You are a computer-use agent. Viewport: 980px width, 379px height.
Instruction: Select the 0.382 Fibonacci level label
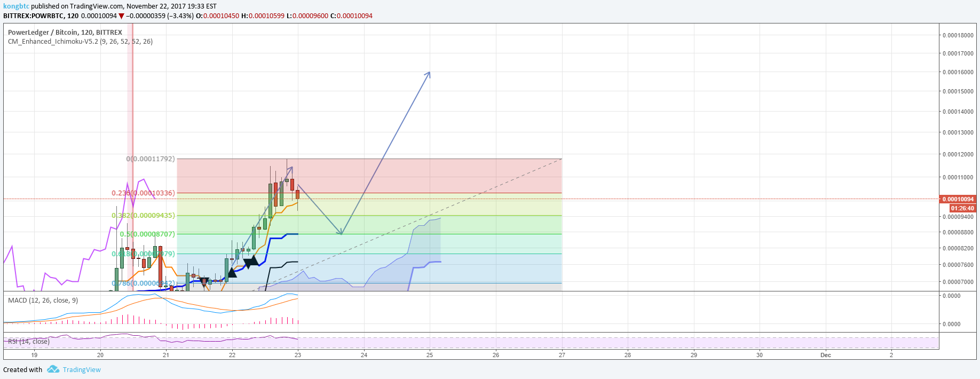click(x=143, y=215)
